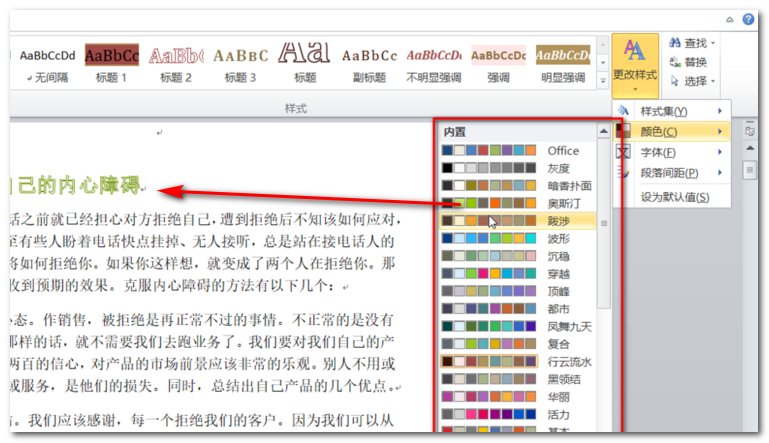
Task: Apply the 标题 3 style
Action: pyautogui.click(x=240, y=64)
